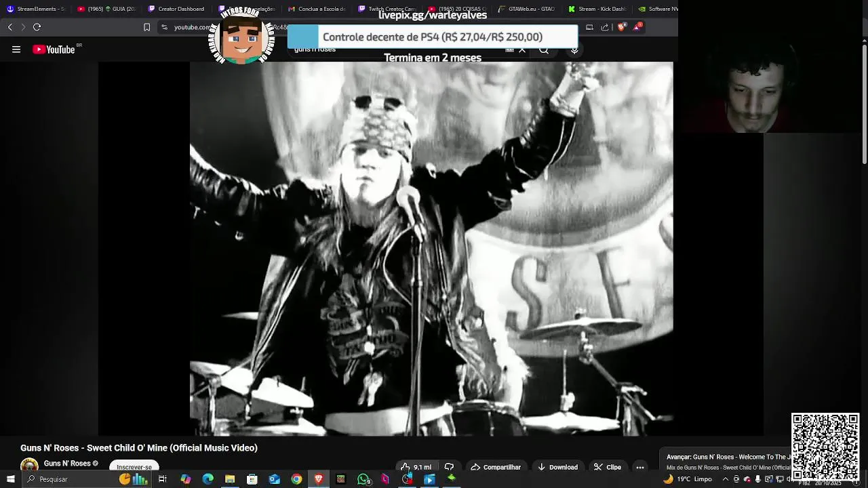Run the YouTube search magnifier button

pyautogui.click(x=544, y=49)
